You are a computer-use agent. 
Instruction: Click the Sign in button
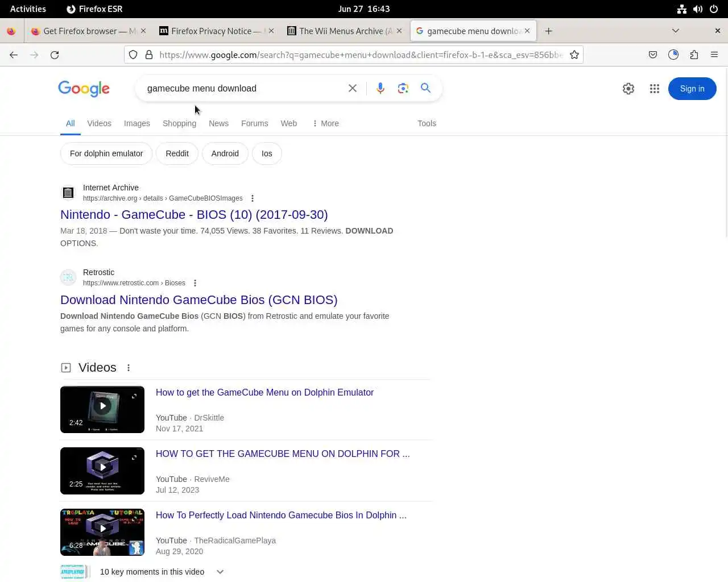[x=692, y=89]
